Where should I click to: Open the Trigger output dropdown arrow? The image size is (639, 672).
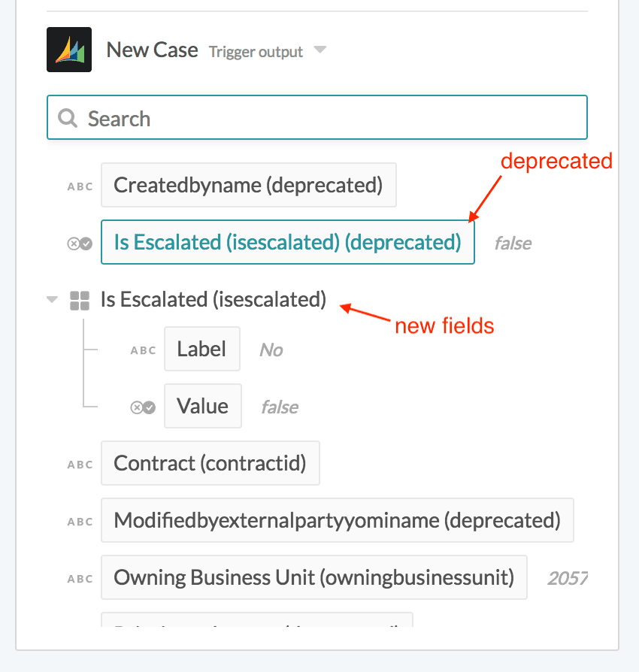pos(320,50)
